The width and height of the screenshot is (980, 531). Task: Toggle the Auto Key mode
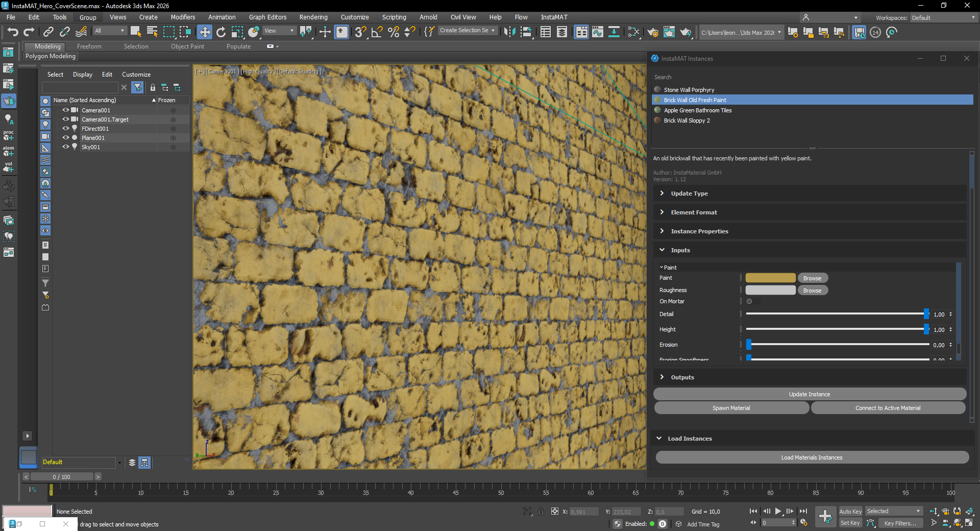click(x=850, y=511)
